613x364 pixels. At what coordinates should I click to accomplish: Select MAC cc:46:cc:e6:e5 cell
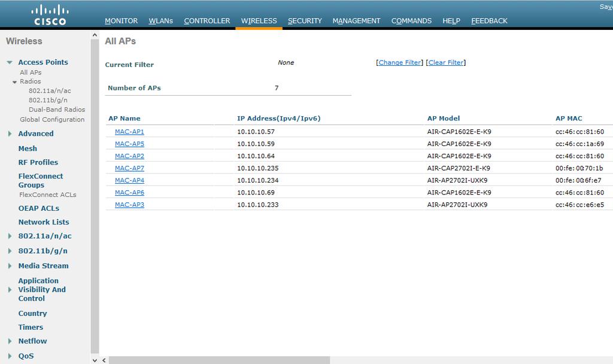[579, 205]
